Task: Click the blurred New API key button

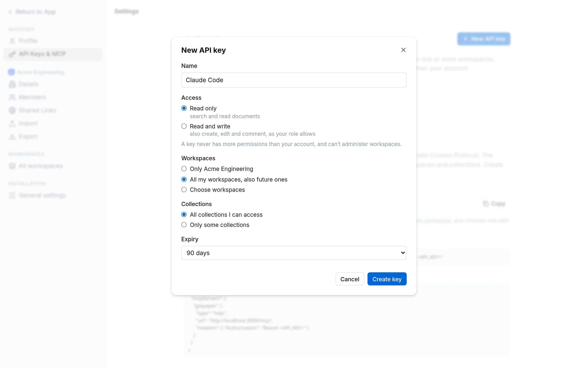Action: [484, 39]
